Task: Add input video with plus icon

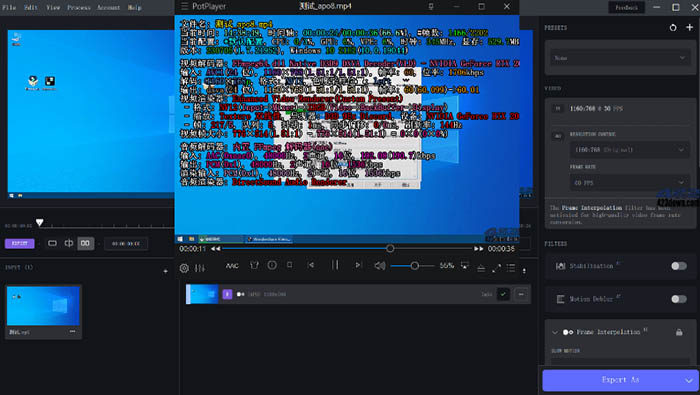Action: (166, 271)
